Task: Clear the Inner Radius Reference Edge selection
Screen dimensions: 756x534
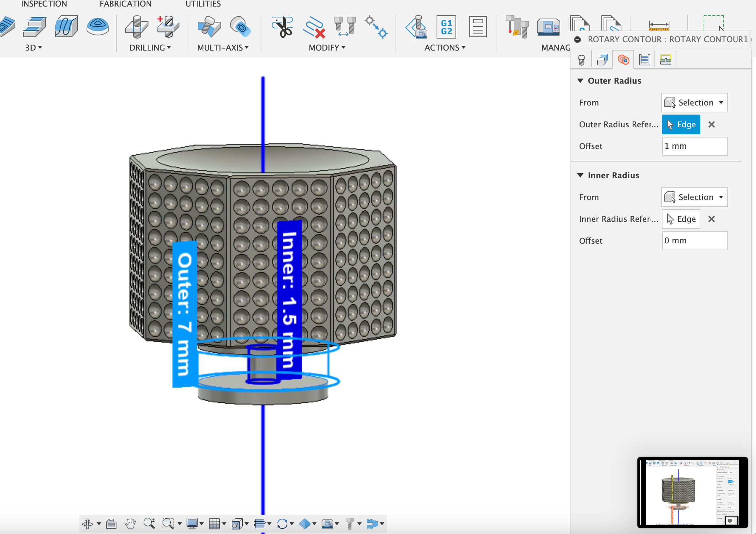Action: coord(712,219)
